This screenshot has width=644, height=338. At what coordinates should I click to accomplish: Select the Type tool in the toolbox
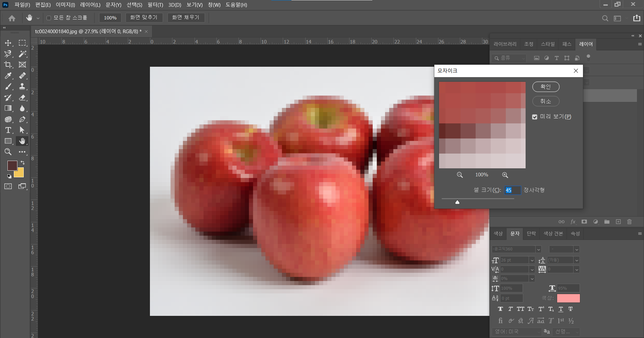tap(8, 130)
